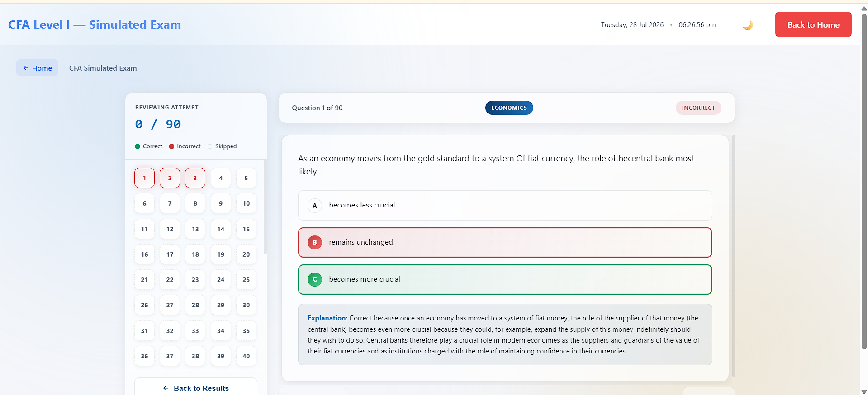
Task: Click the green C circle badge
Action: (x=315, y=279)
